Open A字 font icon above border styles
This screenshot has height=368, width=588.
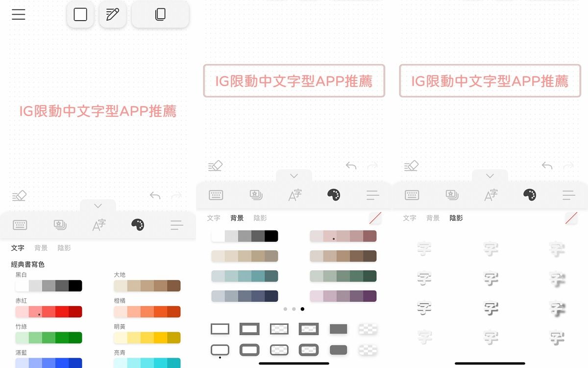click(294, 195)
